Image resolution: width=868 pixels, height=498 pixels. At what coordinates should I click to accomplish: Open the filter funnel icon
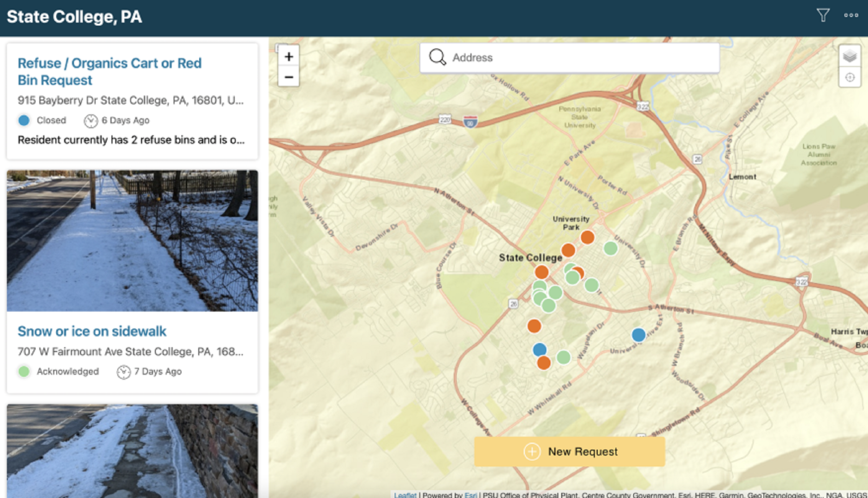823,15
